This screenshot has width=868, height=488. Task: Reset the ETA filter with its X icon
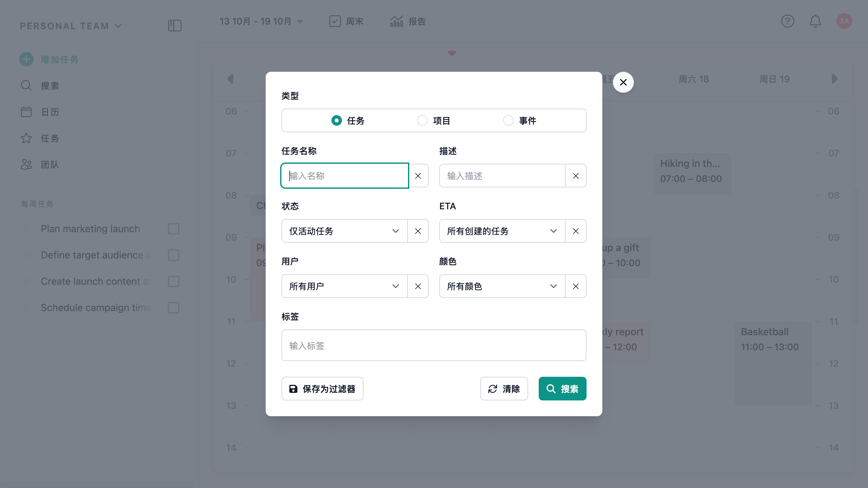point(576,231)
